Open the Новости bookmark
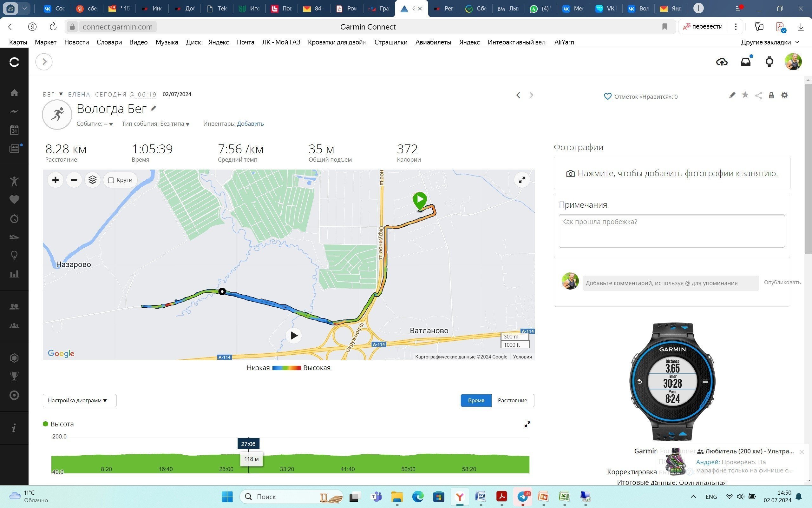The height and width of the screenshot is (508, 812). (76, 42)
